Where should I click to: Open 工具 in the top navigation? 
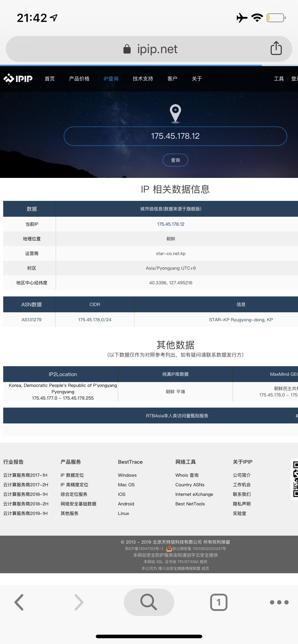(279, 79)
